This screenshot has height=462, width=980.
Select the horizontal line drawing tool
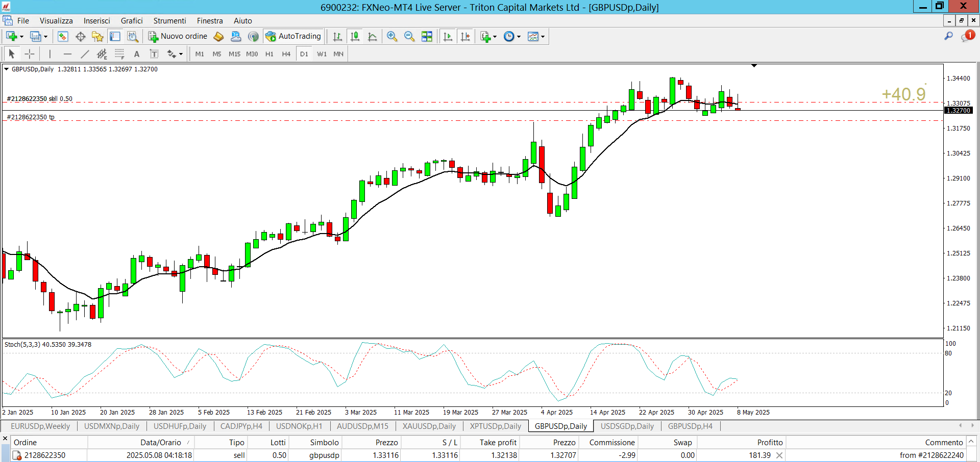pos(67,54)
